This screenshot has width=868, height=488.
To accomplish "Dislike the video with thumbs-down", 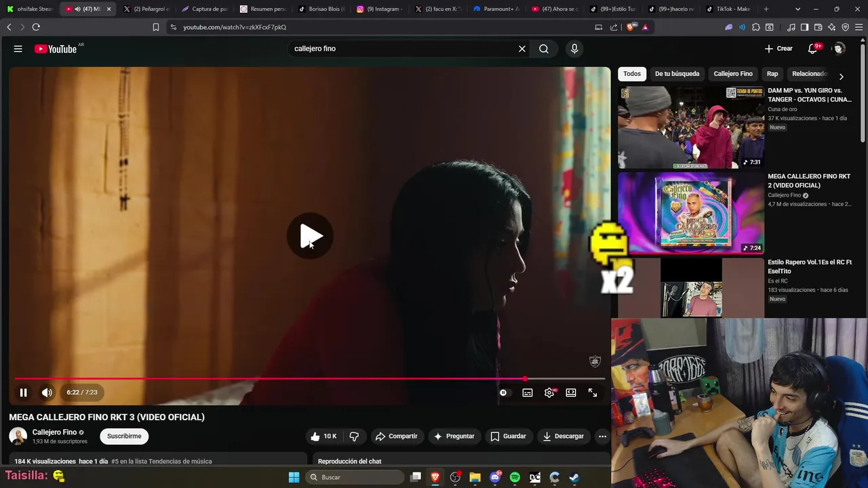I will (354, 436).
